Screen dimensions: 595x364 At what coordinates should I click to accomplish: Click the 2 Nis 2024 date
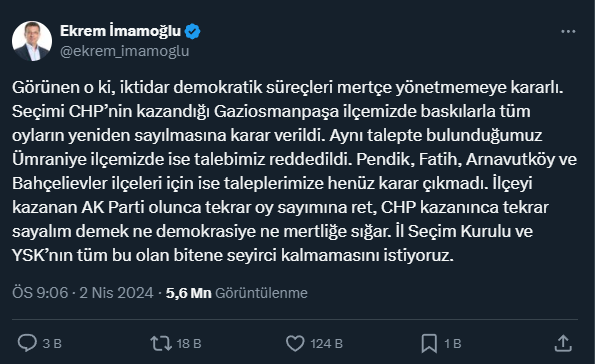(x=116, y=293)
